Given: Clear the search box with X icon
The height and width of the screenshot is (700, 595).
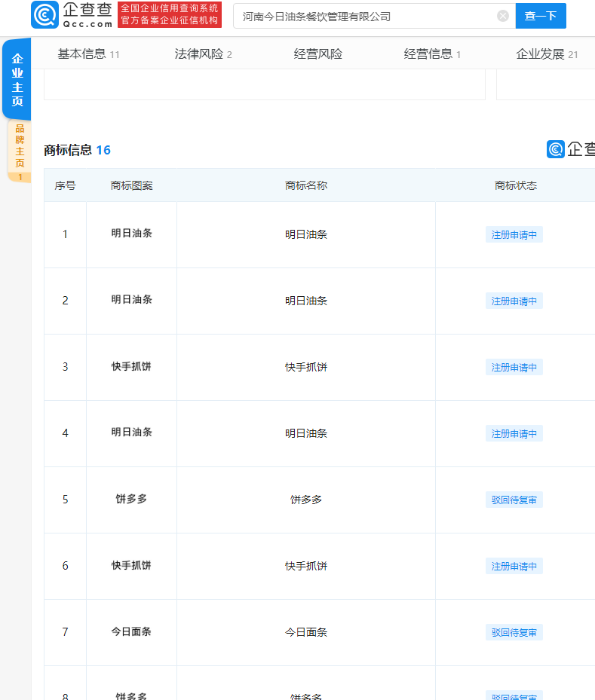Looking at the screenshot, I should coord(502,16).
